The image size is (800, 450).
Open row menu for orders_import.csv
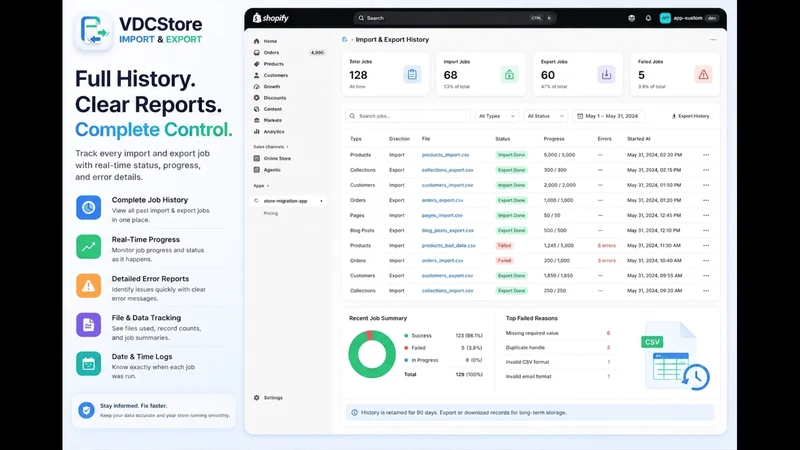706,260
